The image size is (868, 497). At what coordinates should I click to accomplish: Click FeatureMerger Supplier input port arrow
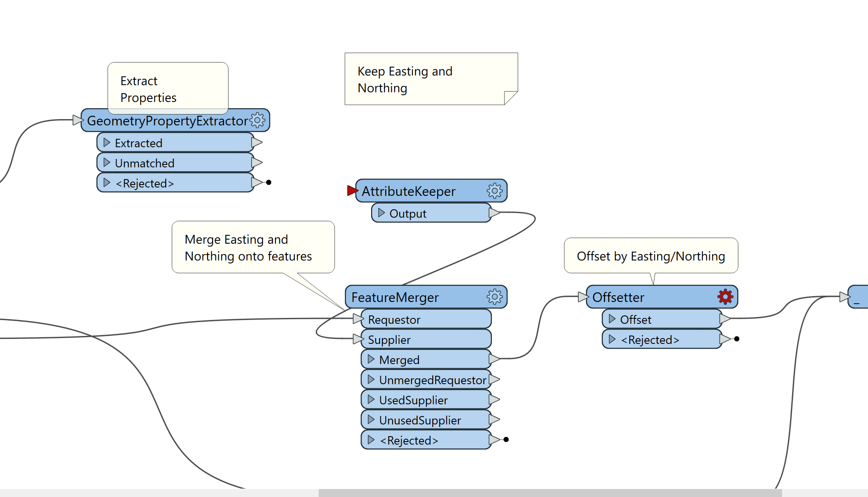click(x=358, y=339)
